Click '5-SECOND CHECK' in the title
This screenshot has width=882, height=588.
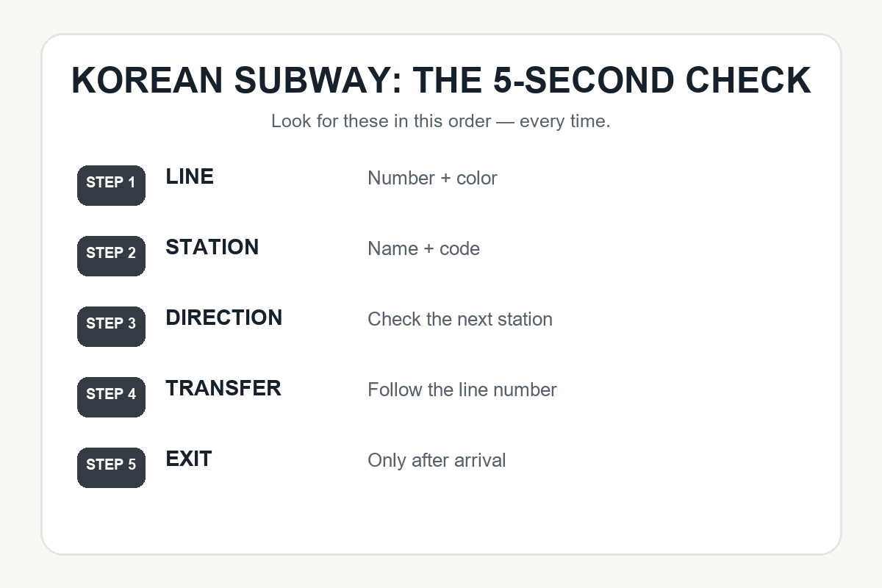click(x=652, y=81)
